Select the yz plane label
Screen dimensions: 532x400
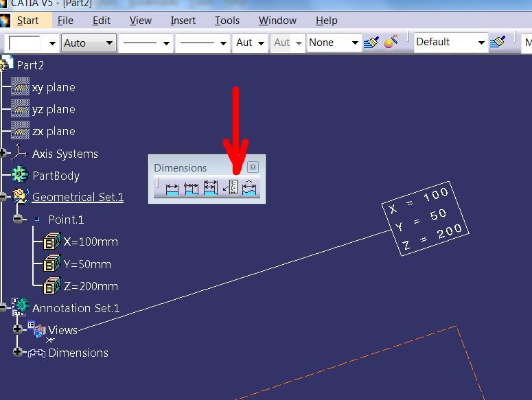tap(54, 110)
